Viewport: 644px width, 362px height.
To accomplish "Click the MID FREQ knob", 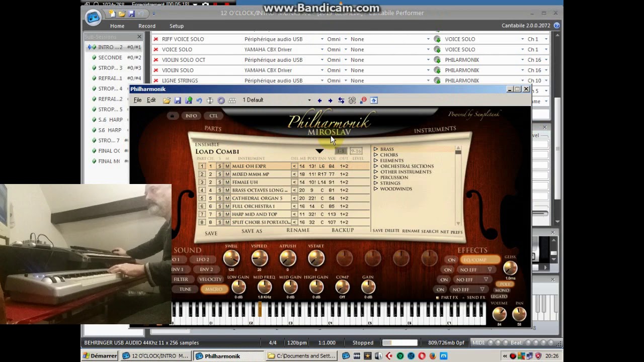I will (265, 287).
